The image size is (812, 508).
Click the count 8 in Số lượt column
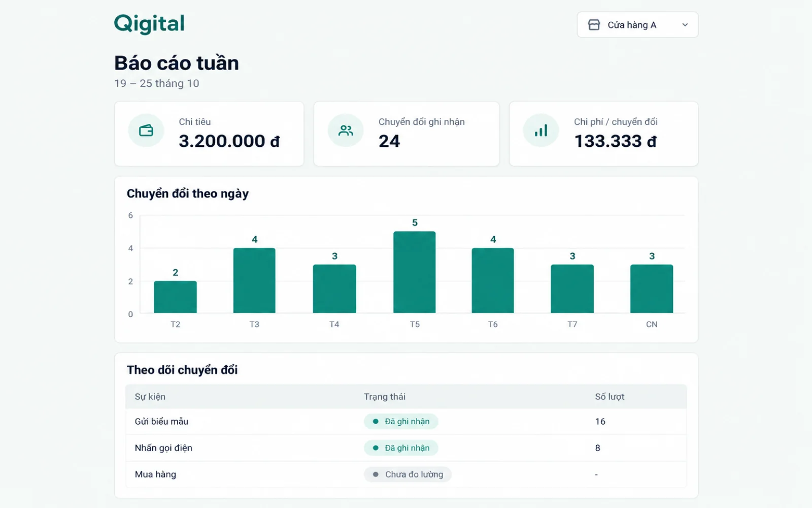click(x=598, y=448)
